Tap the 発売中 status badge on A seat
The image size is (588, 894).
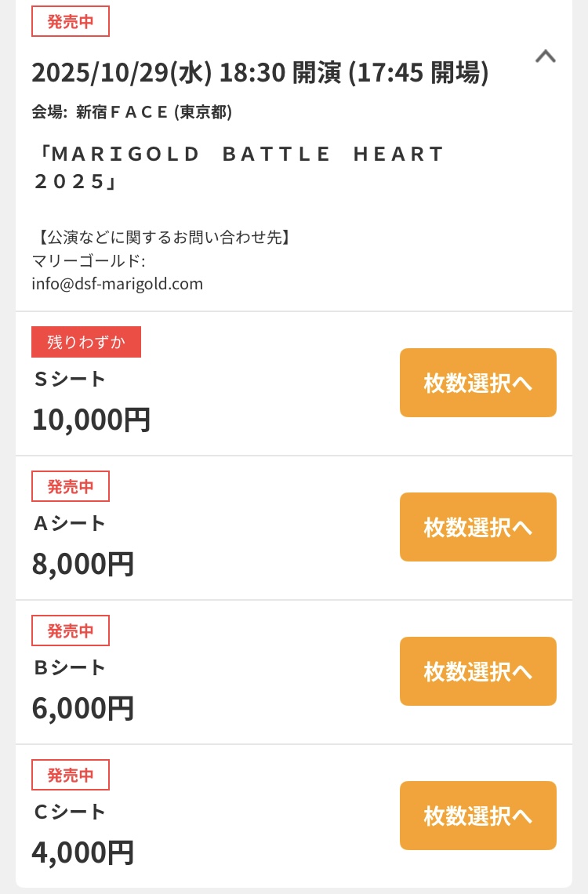[x=71, y=486]
